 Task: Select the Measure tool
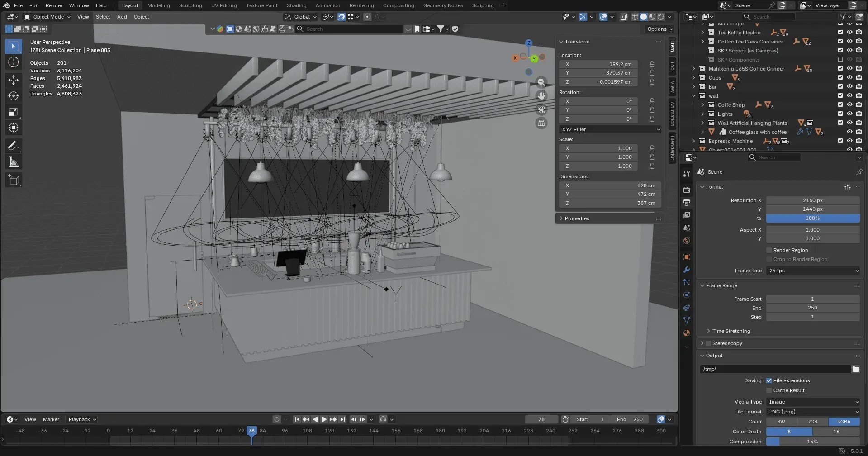(14, 161)
